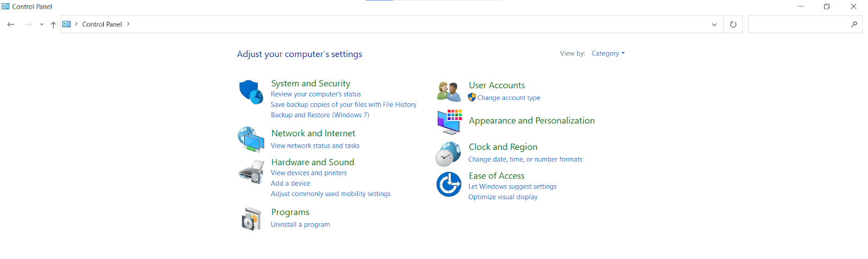This screenshot has width=868, height=259.
Task: Expand chevron after Control Panel breadcrumb
Action: (129, 24)
